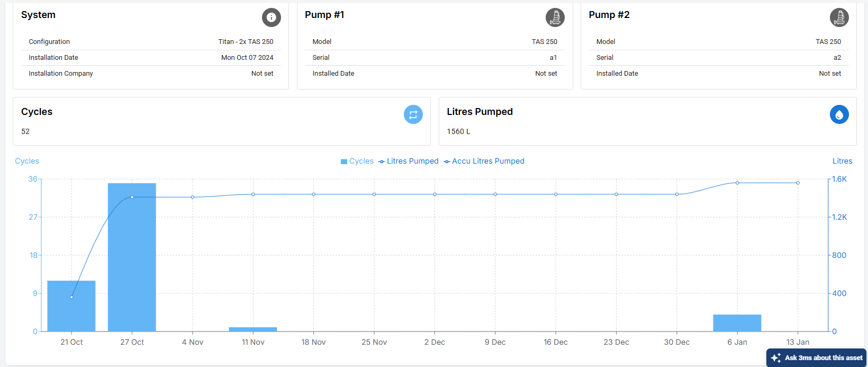
Task: Hide the Litres Pumped legend series
Action: pos(409,161)
